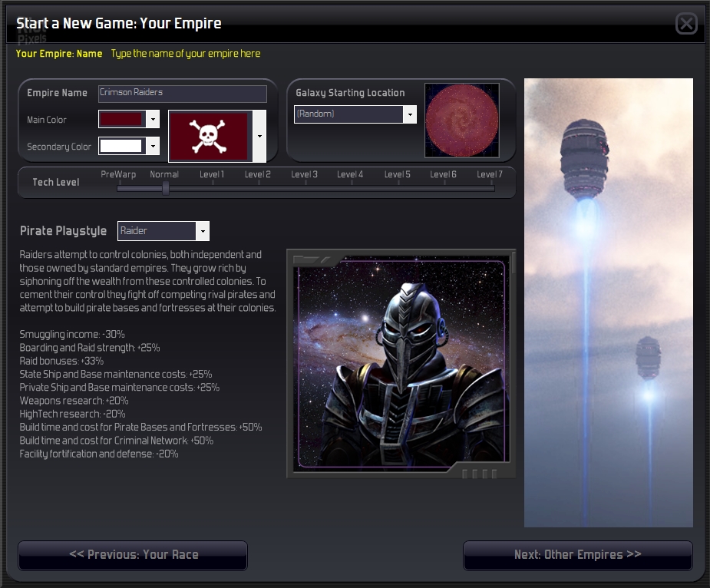Set Tech Level slider to Level 3

305,187
